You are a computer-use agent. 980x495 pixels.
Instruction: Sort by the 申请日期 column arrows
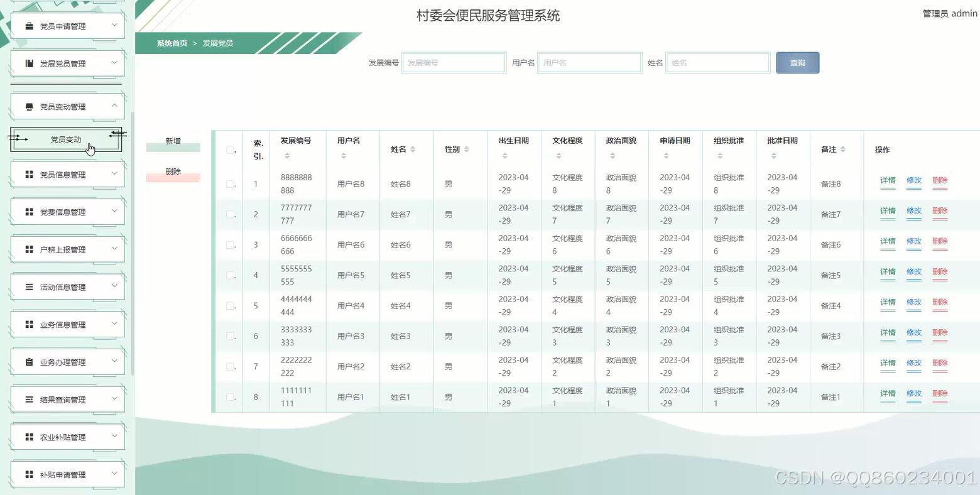[x=666, y=156]
